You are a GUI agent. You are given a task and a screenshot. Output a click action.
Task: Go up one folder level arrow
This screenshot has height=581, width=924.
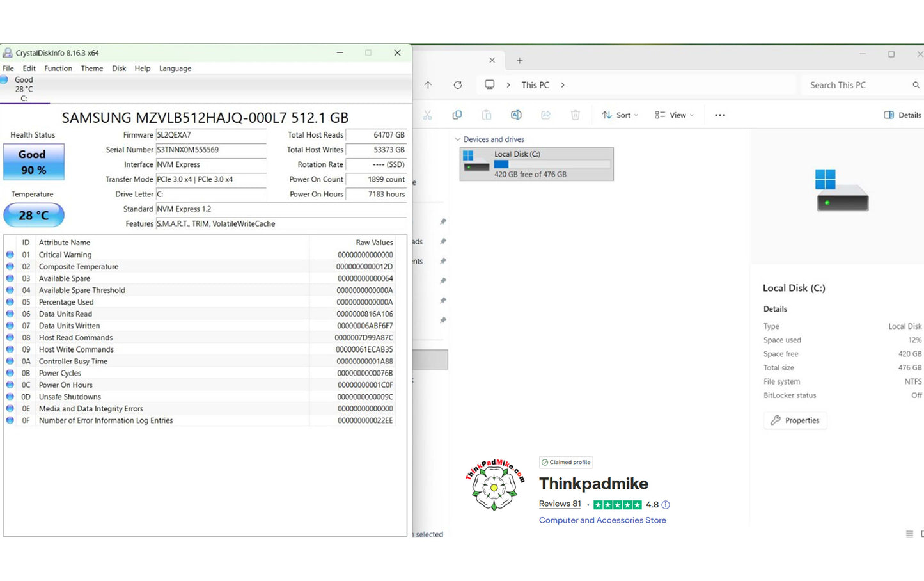pyautogui.click(x=428, y=84)
